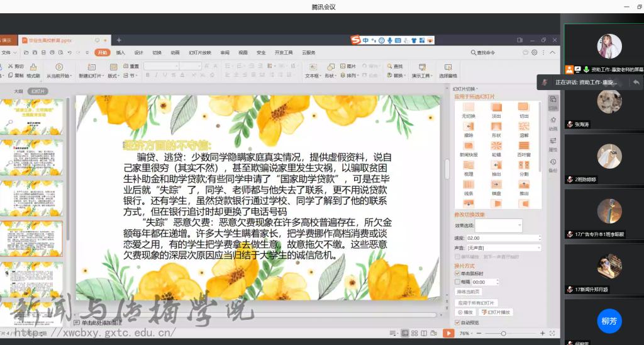
Task: Open 选择窗格 selection pane
Action: pyautogui.click(x=448, y=71)
